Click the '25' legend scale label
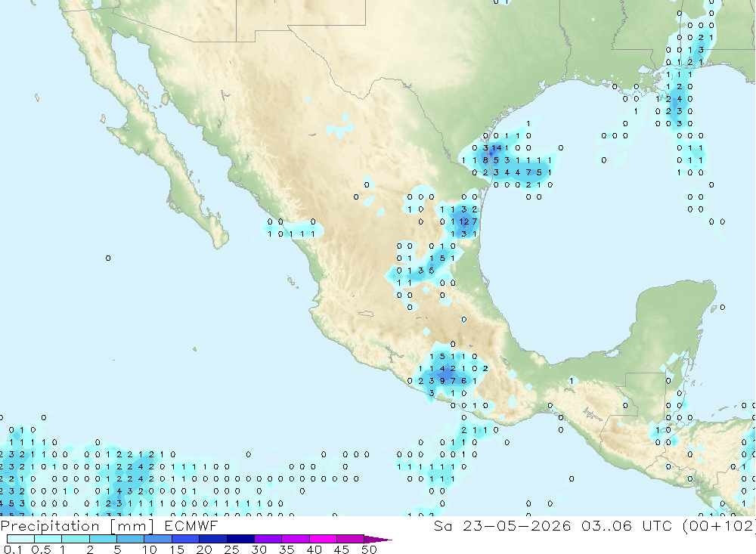The height and width of the screenshot is (554, 756). 231,549
